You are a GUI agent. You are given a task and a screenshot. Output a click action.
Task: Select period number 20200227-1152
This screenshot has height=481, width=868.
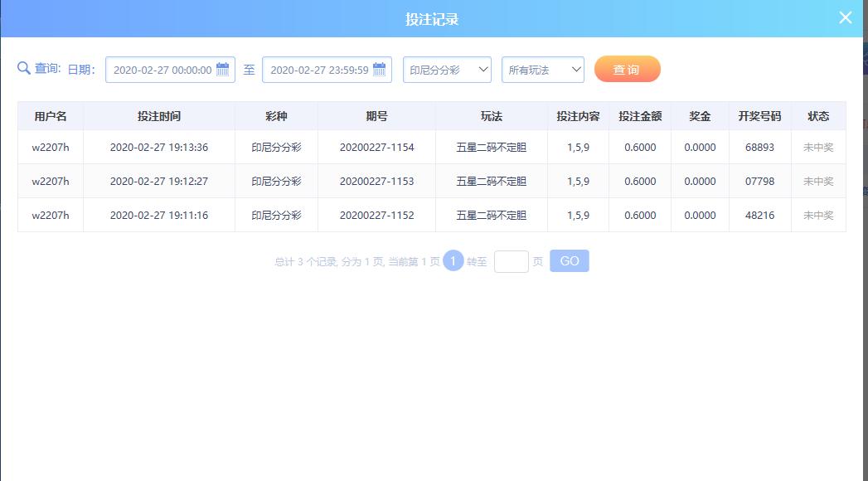click(x=376, y=216)
